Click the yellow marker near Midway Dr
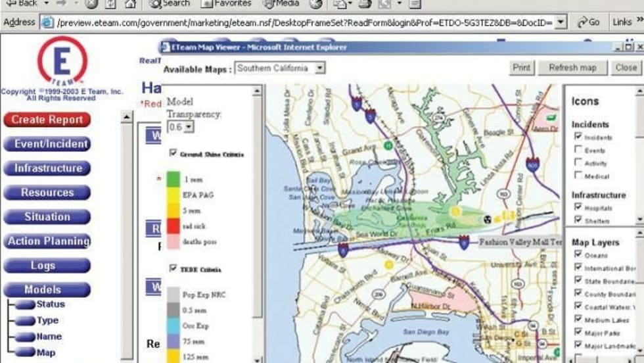644x363 pixels. (x=388, y=265)
